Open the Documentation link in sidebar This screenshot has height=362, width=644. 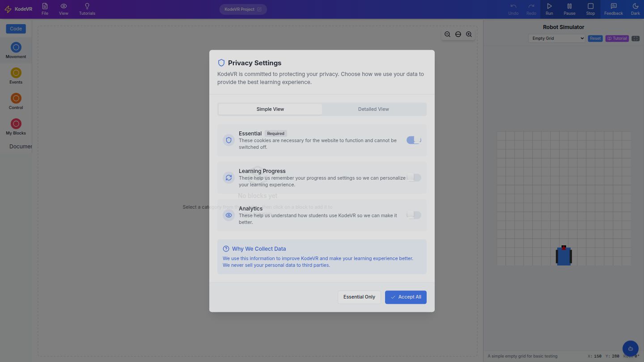pyautogui.click(x=21, y=146)
